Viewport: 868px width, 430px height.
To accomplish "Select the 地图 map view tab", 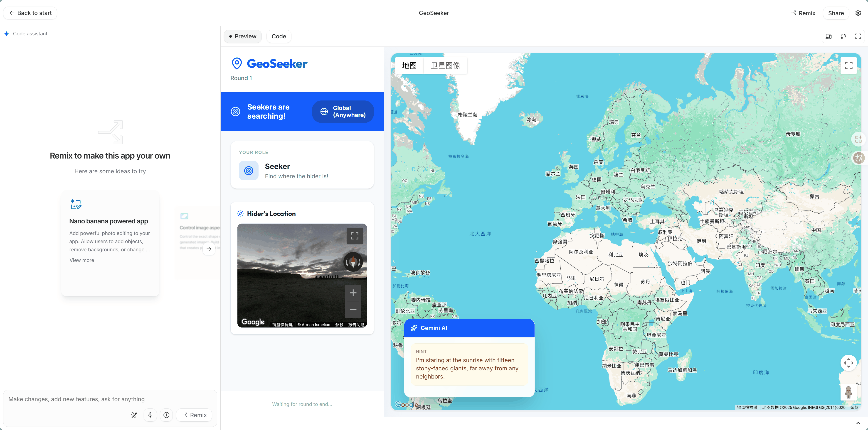I will [409, 65].
